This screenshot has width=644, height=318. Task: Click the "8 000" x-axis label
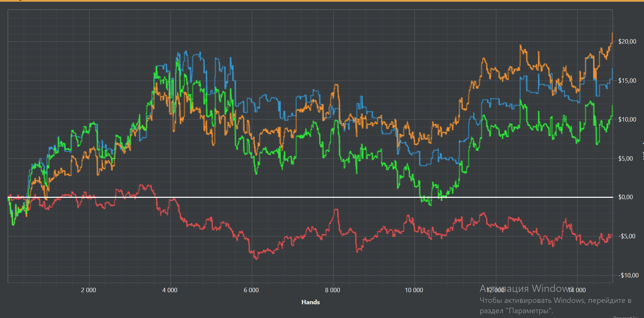333,290
